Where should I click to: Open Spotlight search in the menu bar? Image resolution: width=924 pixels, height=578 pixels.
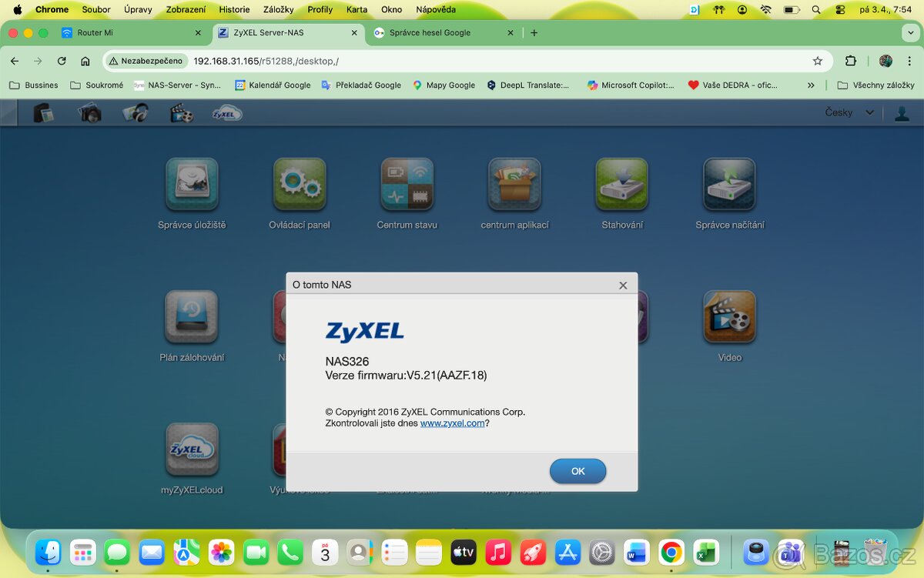(816, 10)
